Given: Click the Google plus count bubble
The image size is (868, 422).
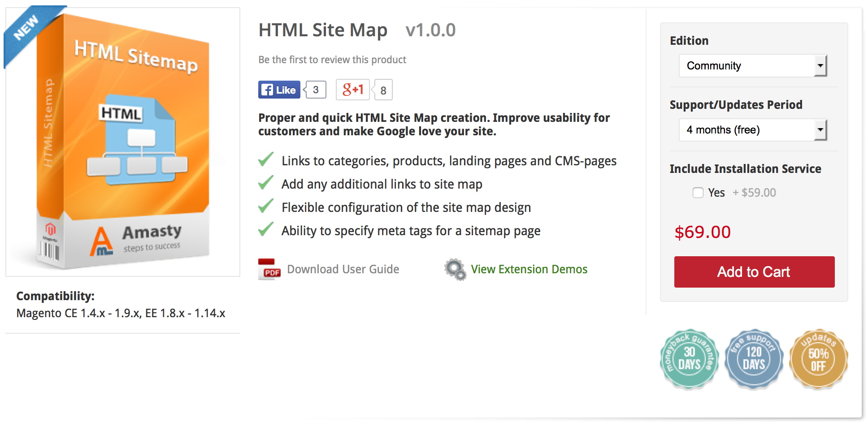Looking at the screenshot, I should [383, 90].
